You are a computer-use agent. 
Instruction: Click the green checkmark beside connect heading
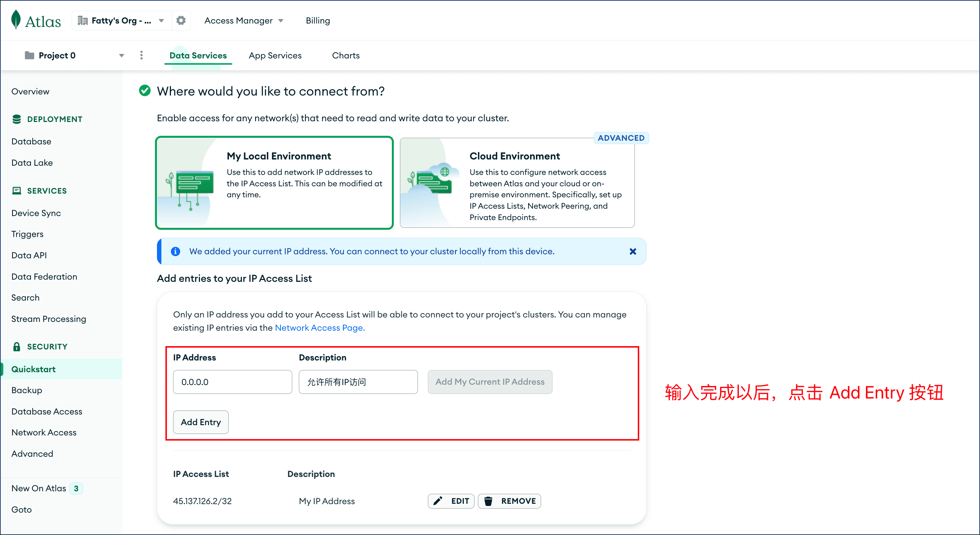tap(144, 91)
